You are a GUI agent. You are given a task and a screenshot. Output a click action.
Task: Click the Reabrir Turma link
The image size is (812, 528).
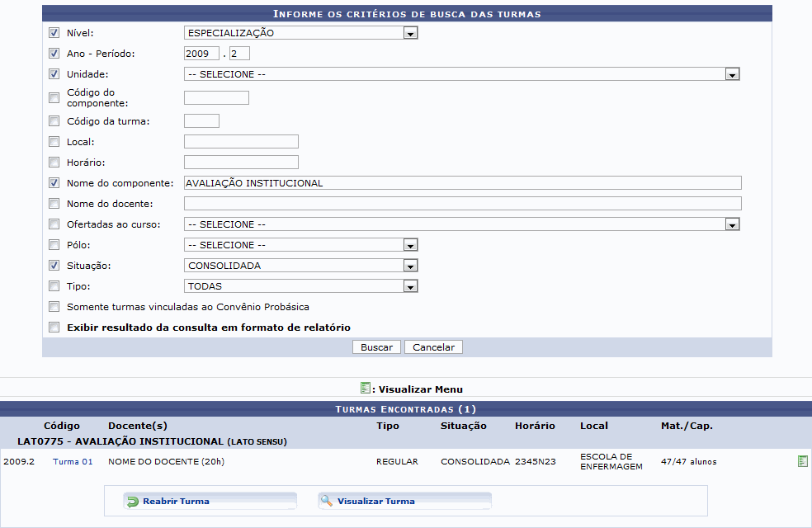click(x=176, y=502)
